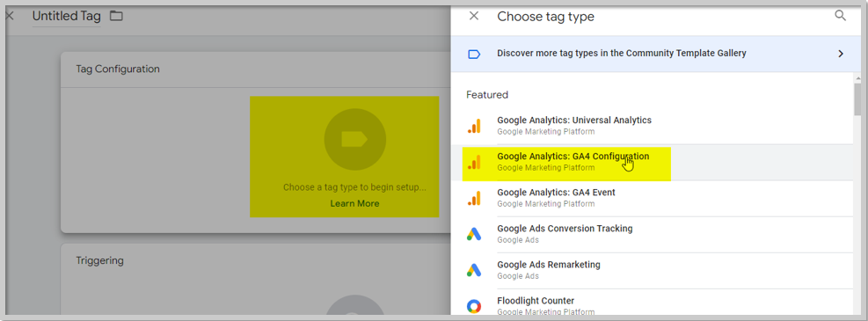Viewport: 868px width, 321px height.
Task: Click the Tag Configuration heading
Action: [118, 69]
